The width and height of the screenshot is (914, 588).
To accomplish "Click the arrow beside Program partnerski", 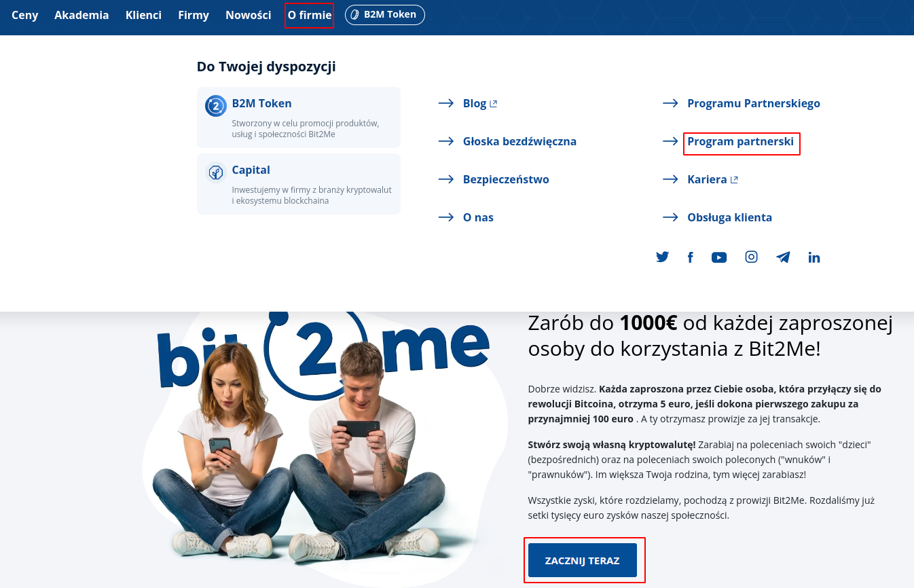I will tap(670, 141).
